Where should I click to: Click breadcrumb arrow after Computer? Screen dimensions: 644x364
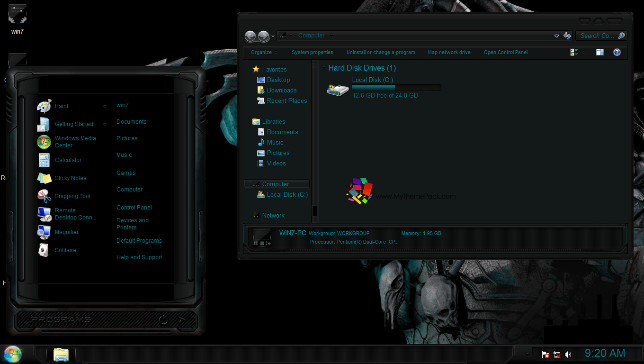332,35
